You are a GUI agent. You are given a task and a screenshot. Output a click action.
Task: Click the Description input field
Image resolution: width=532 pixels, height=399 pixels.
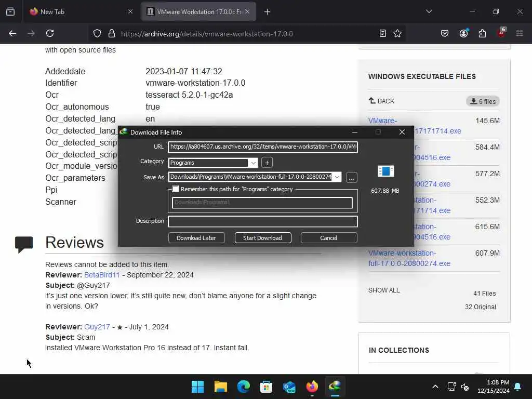tap(263, 221)
